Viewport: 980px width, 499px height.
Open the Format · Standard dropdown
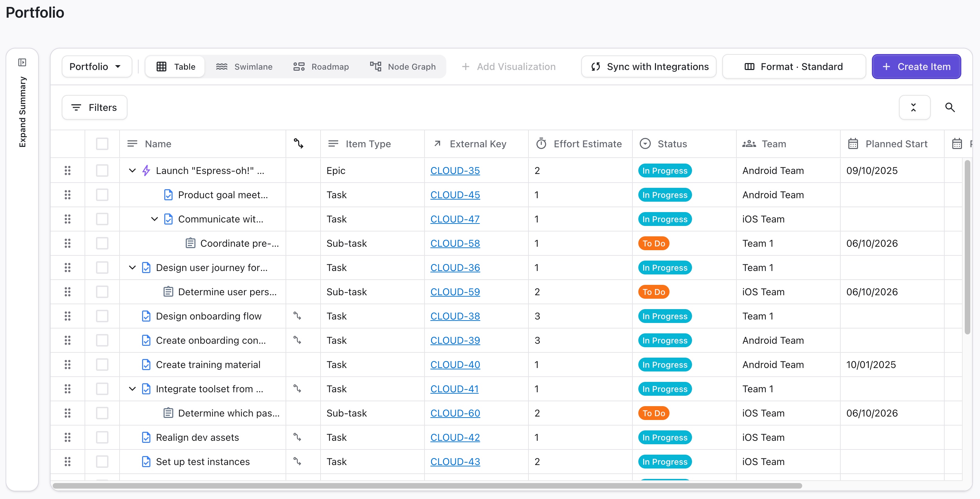point(794,67)
